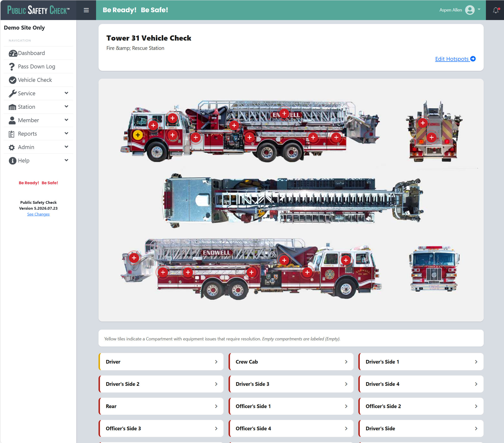Click the Pass Down Log question-mark icon
This screenshot has height=443, width=504.
click(x=12, y=66)
